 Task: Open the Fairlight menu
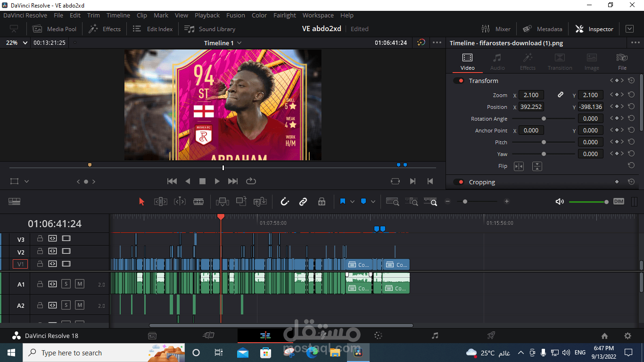[x=285, y=15]
